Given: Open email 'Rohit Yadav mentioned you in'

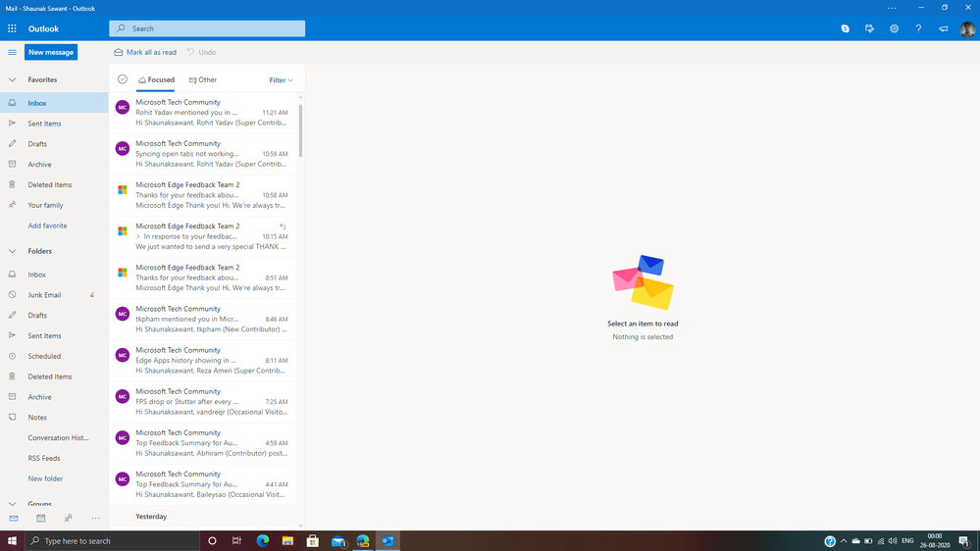Looking at the screenshot, I should 202,113.
